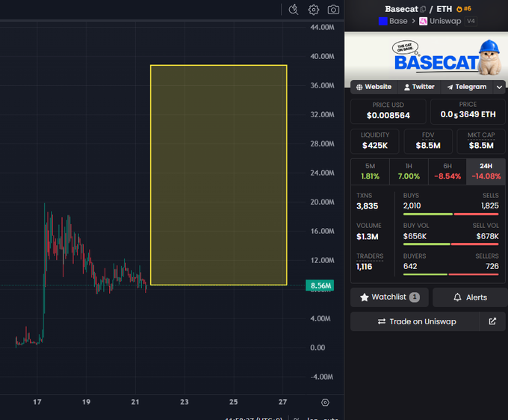Click the FDV $8.5M box
The height and width of the screenshot is (420, 508).
point(428,141)
